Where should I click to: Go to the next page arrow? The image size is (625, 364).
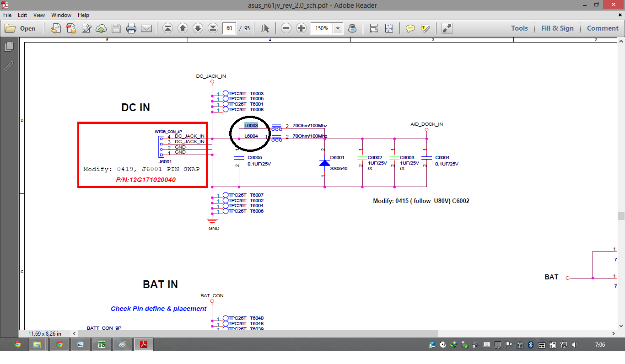[198, 28]
